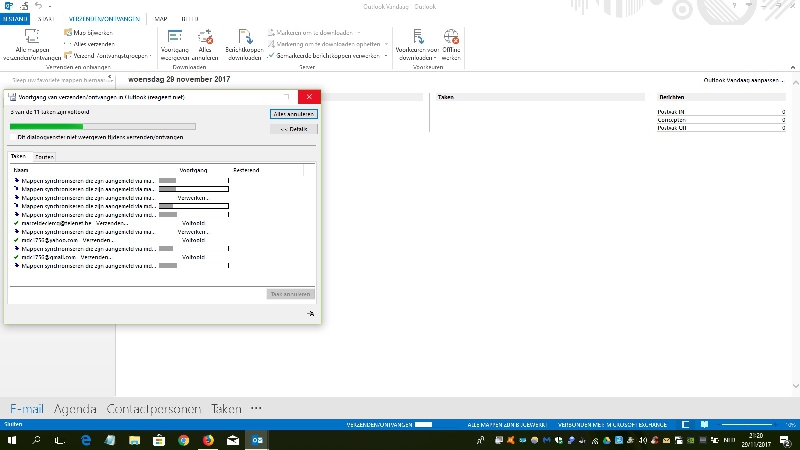Click the Taken header in Outlook Vandaag
800x450 pixels.
[x=445, y=97]
